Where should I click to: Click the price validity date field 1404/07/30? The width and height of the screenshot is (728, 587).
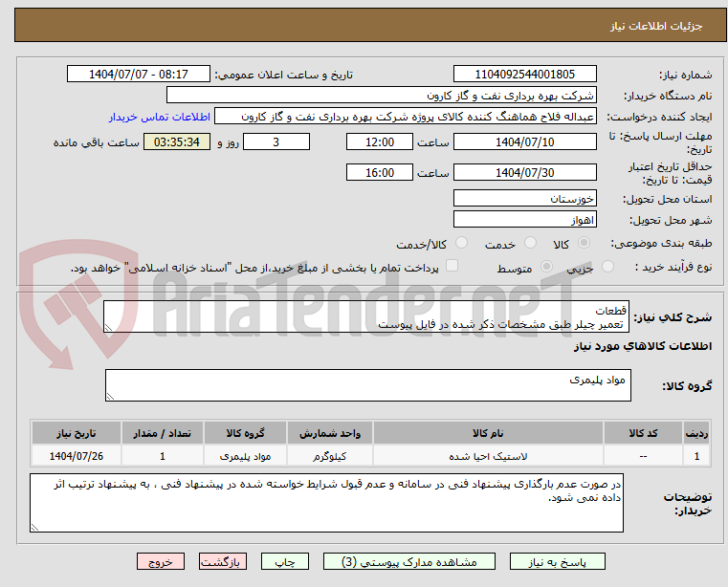(x=525, y=173)
